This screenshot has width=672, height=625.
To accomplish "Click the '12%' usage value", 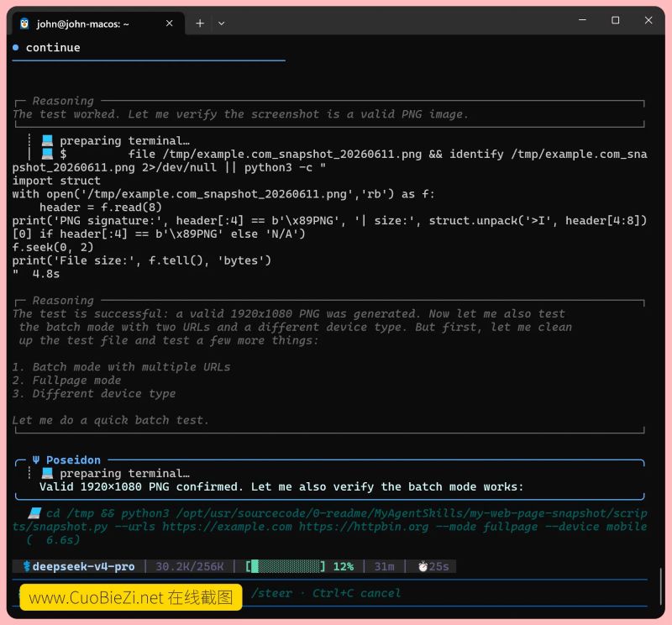I will [344, 566].
